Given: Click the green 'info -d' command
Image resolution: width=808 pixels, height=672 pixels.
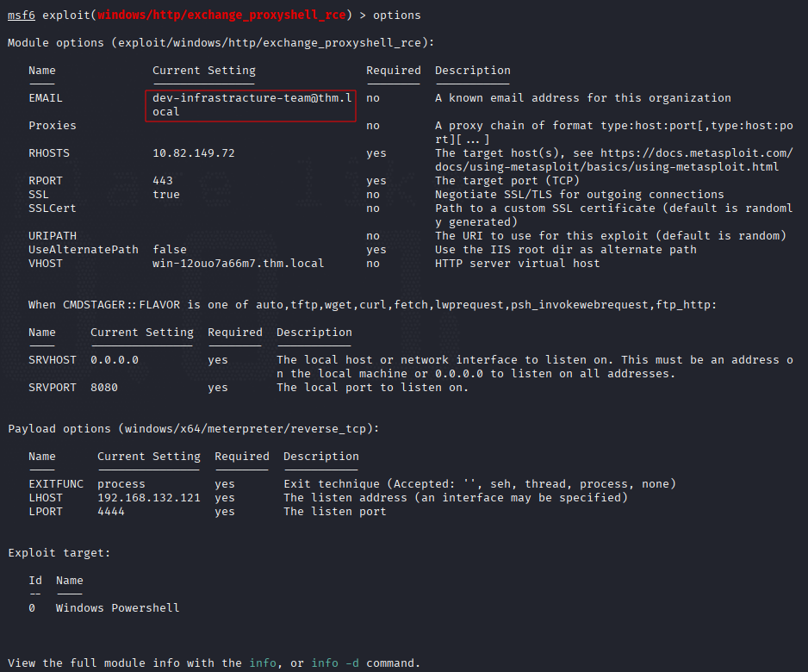Looking at the screenshot, I should point(335,663).
